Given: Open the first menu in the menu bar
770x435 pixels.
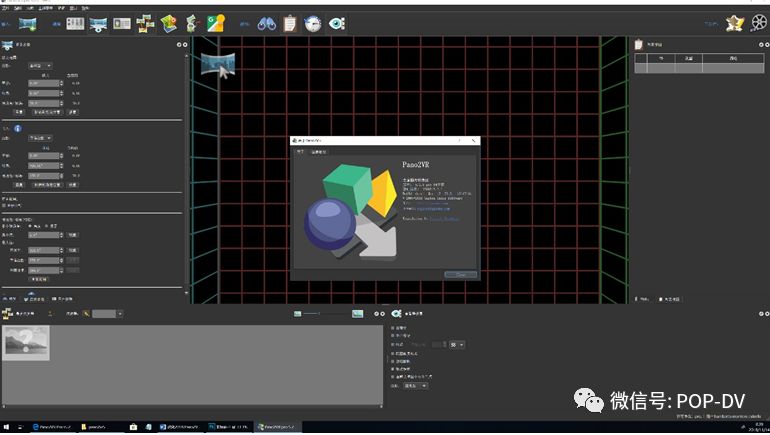Looking at the screenshot, I should [5, 8].
